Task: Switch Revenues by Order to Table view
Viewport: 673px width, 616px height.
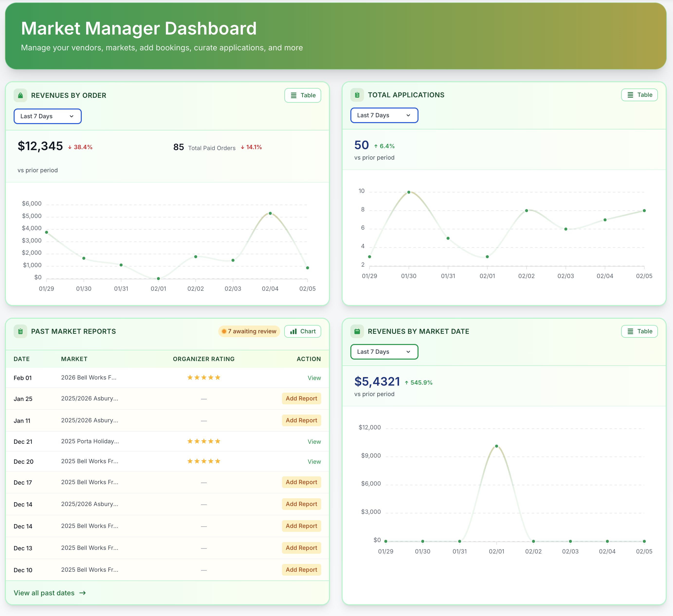Action: click(x=302, y=95)
